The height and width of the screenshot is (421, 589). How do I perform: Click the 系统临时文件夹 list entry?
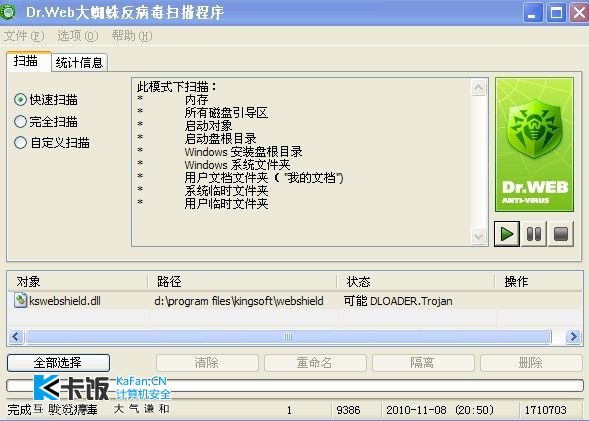tap(226, 190)
